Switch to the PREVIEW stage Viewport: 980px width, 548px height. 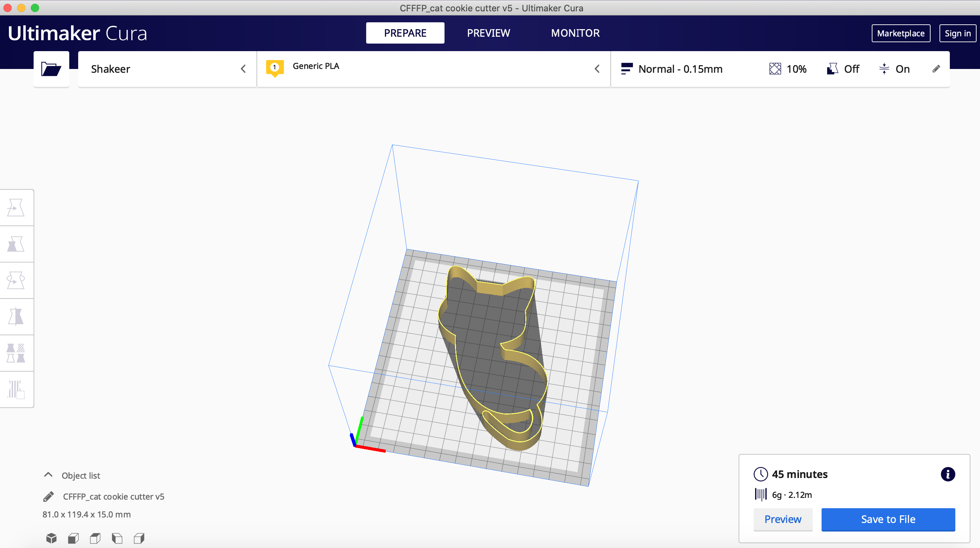point(489,33)
